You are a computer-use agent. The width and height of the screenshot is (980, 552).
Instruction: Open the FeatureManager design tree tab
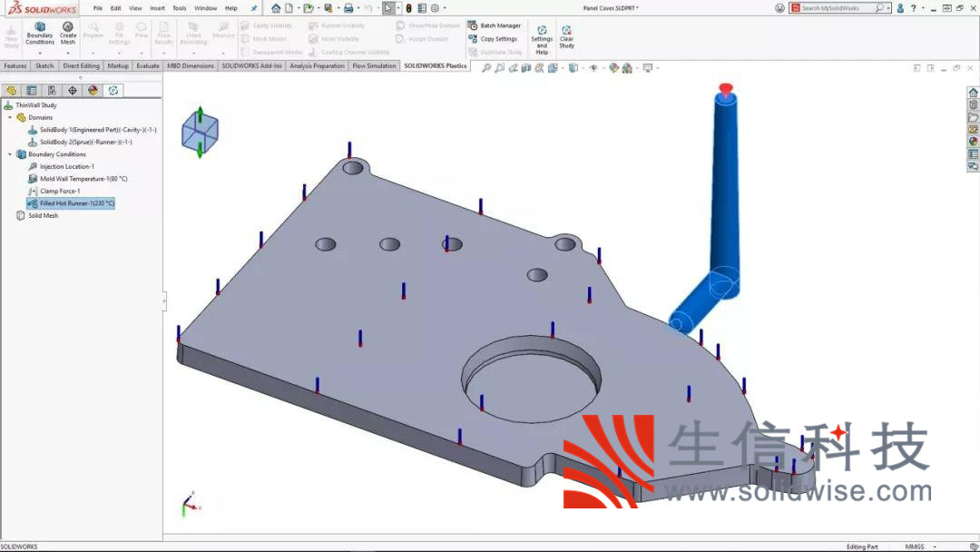tap(11, 91)
